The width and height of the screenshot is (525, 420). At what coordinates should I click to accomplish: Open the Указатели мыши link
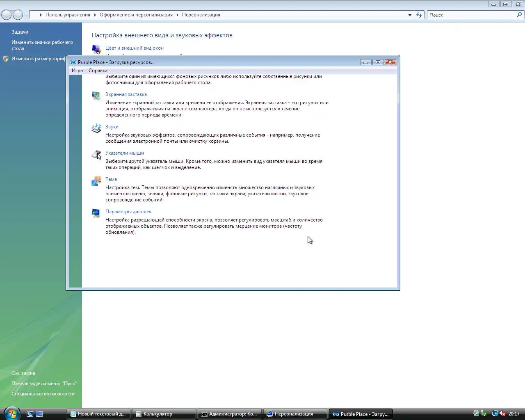tap(125, 153)
